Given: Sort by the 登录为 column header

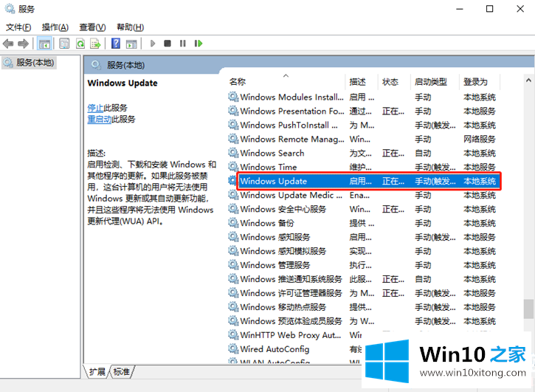Looking at the screenshot, I should (480, 82).
